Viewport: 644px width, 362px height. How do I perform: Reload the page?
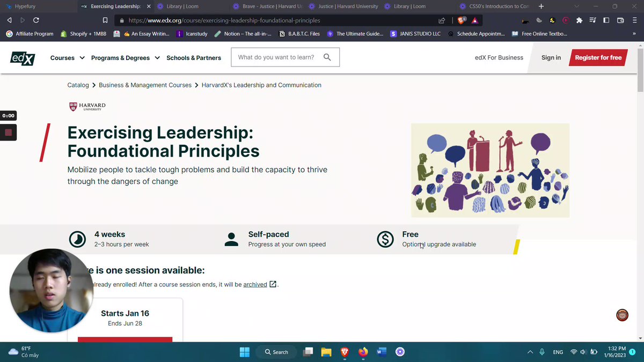coord(36,20)
